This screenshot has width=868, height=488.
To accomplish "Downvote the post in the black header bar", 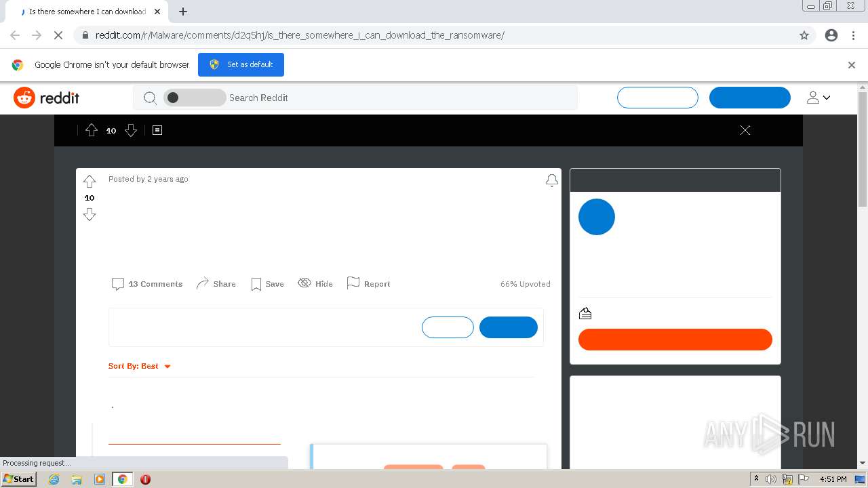I will click(131, 130).
